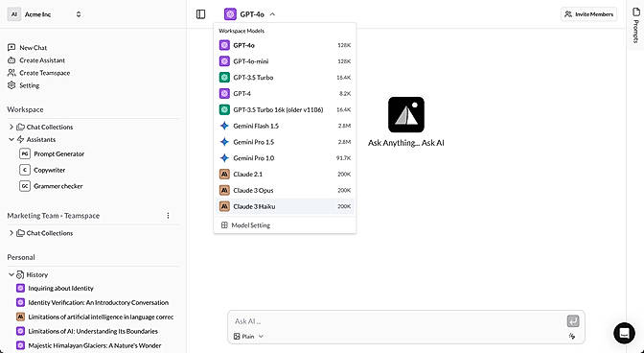Open the support chat bubble icon
This screenshot has height=353, width=644.
click(x=624, y=333)
